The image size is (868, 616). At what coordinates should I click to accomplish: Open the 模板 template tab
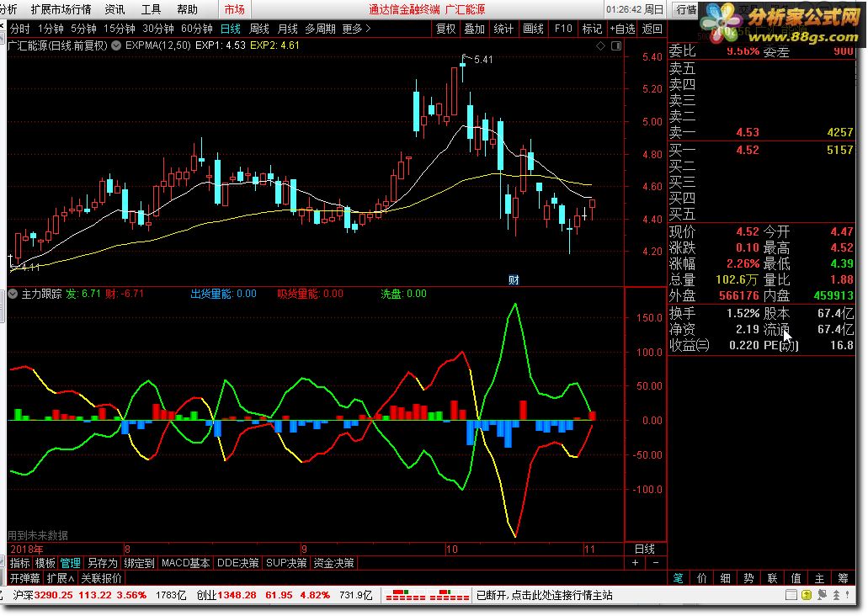pyautogui.click(x=45, y=563)
